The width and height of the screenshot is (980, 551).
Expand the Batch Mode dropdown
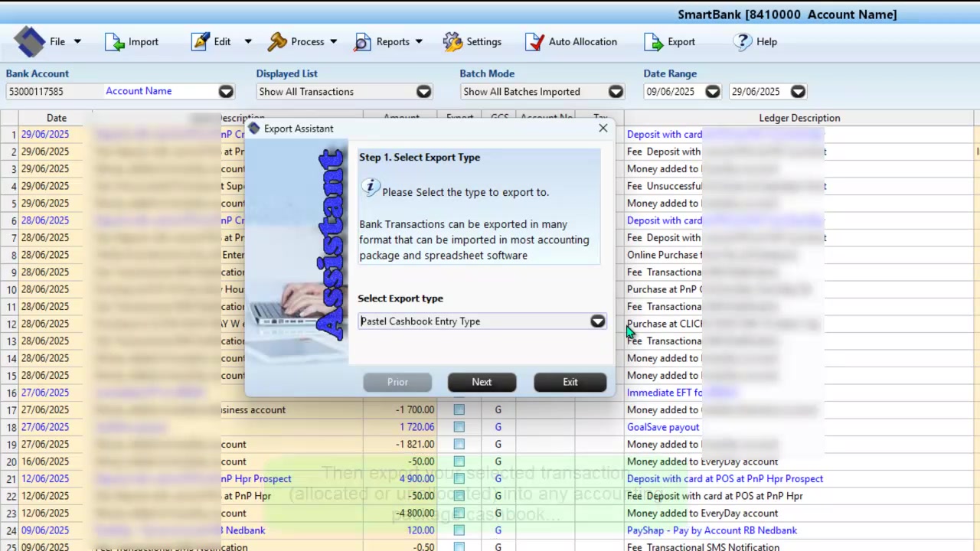point(616,92)
